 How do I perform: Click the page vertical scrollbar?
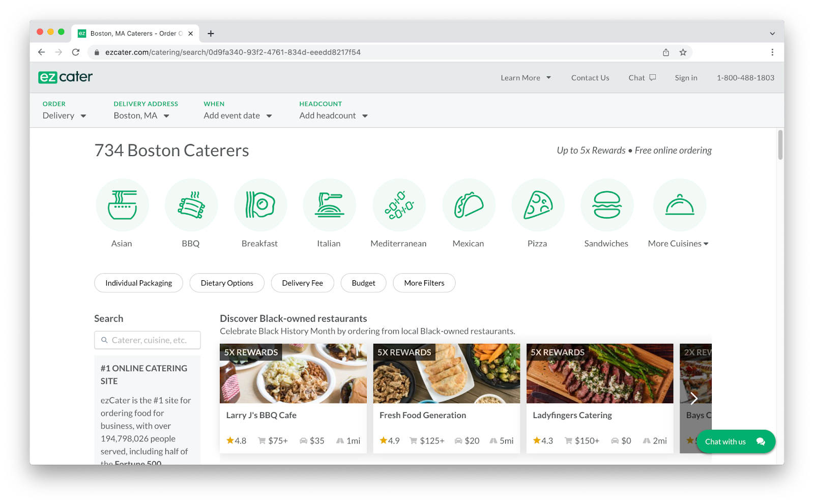click(x=780, y=145)
